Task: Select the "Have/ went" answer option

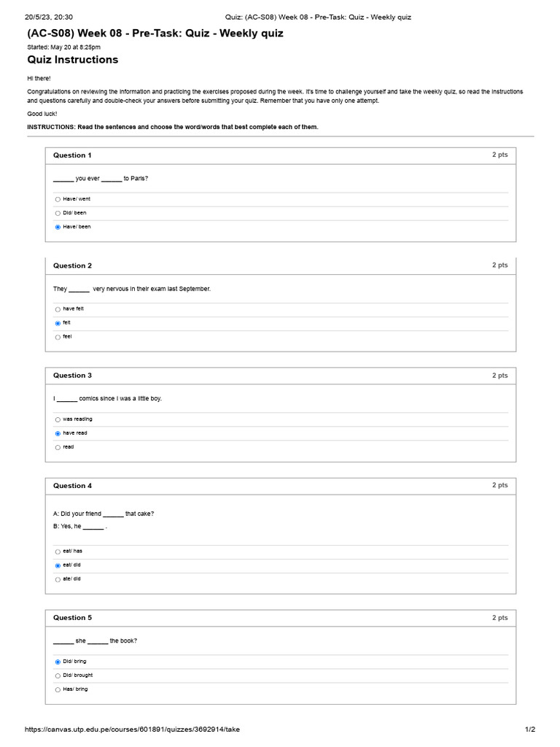Action: click(58, 200)
